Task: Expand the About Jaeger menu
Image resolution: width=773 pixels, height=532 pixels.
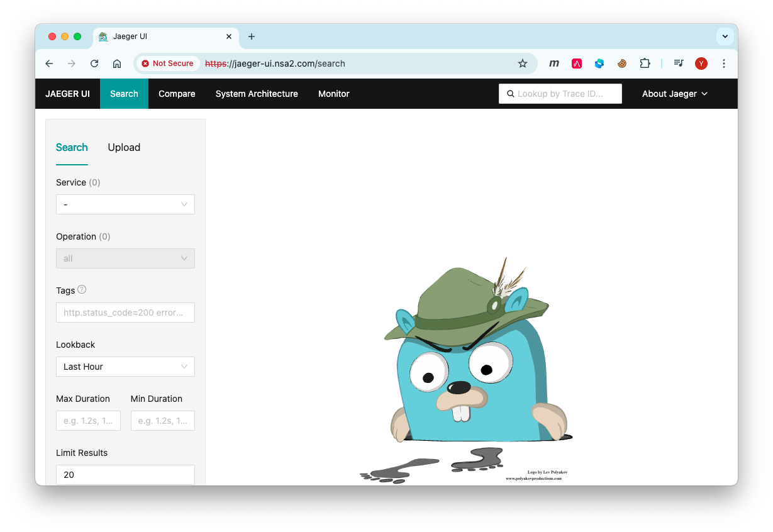Action: point(674,94)
